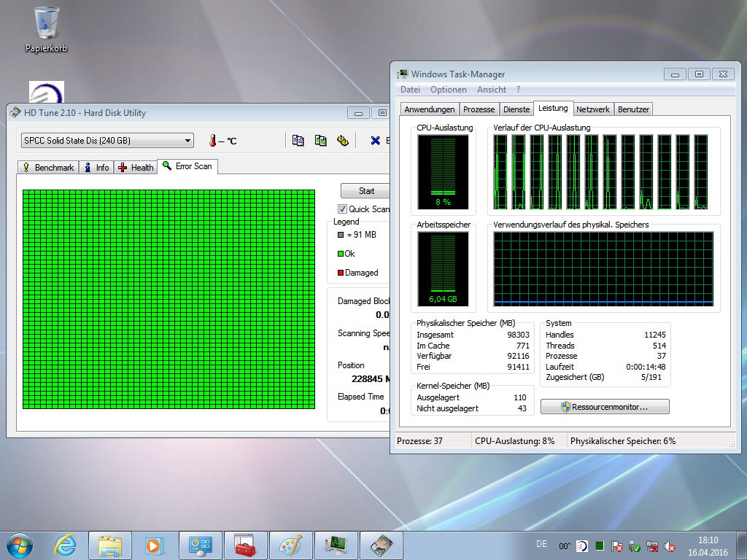Open the ? help menu
The image size is (747, 560).
point(519,90)
